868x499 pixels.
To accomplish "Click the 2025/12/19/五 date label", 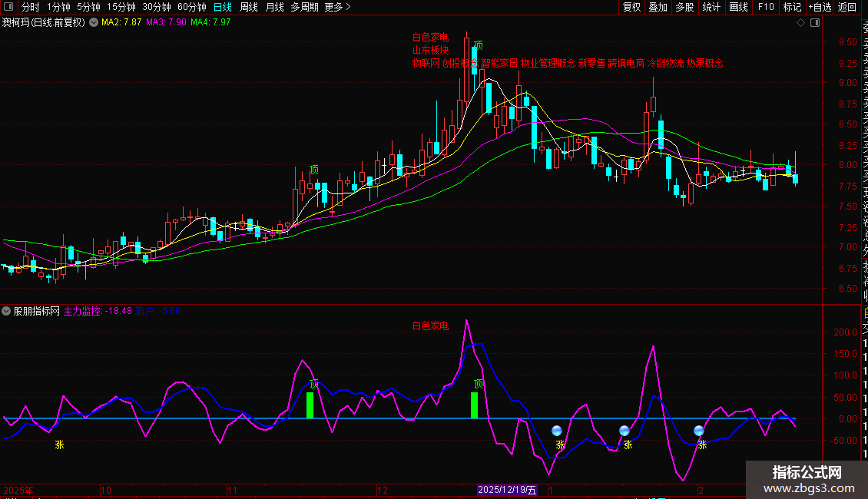I will pyautogui.click(x=507, y=490).
